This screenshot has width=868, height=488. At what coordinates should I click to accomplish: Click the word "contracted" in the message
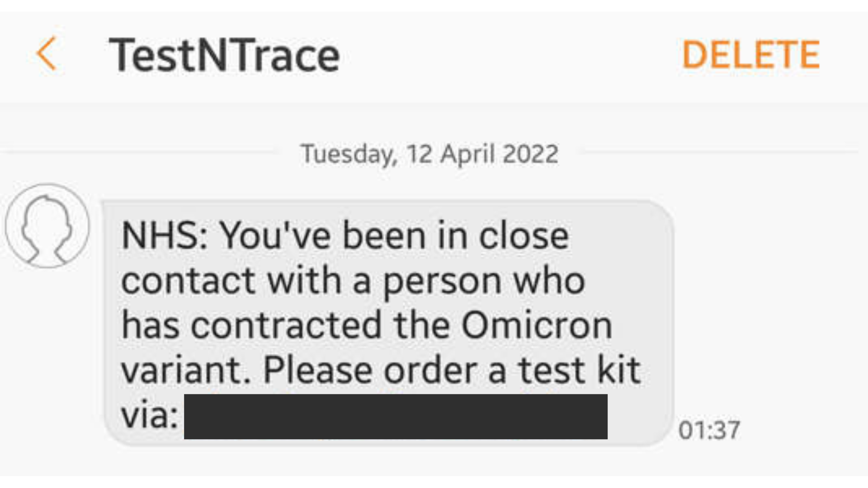[287, 325]
